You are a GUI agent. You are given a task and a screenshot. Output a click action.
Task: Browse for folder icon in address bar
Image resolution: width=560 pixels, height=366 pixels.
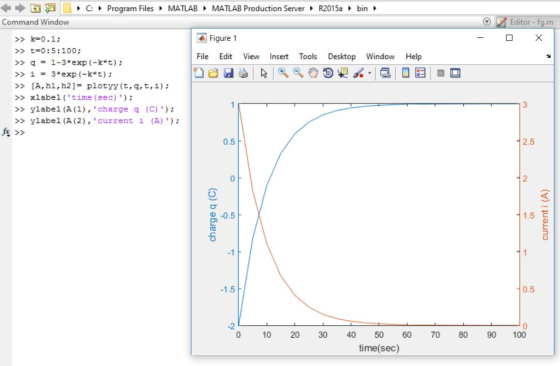click(50, 8)
